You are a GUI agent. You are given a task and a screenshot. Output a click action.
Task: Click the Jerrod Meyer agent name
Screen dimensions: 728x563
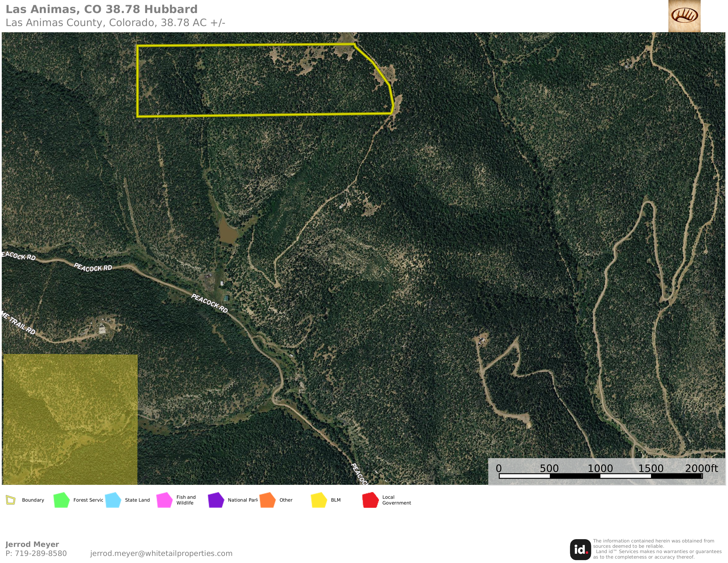pos(32,544)
